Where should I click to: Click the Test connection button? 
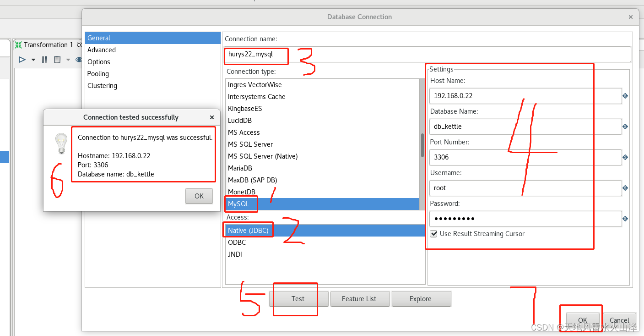tap(298, 299)
